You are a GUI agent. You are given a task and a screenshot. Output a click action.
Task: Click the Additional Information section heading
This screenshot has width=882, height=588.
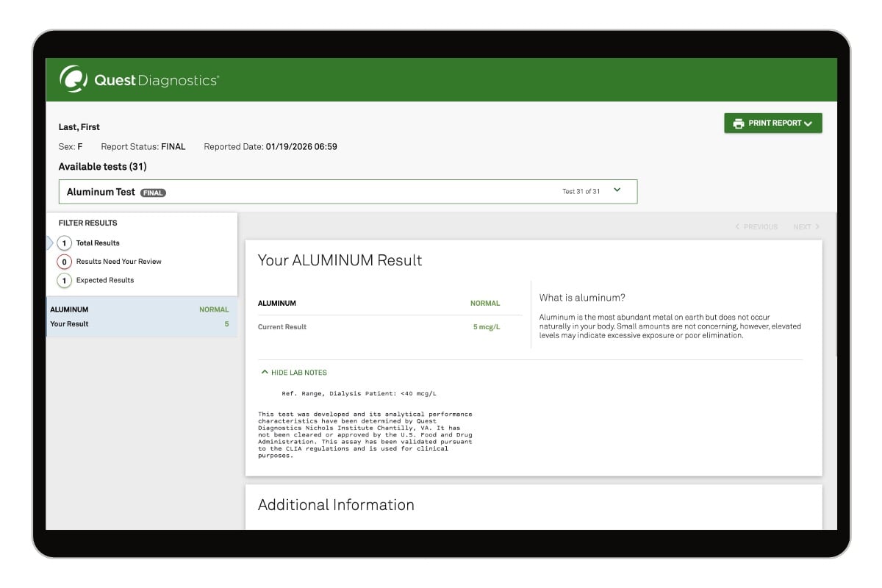coord(336,505)
